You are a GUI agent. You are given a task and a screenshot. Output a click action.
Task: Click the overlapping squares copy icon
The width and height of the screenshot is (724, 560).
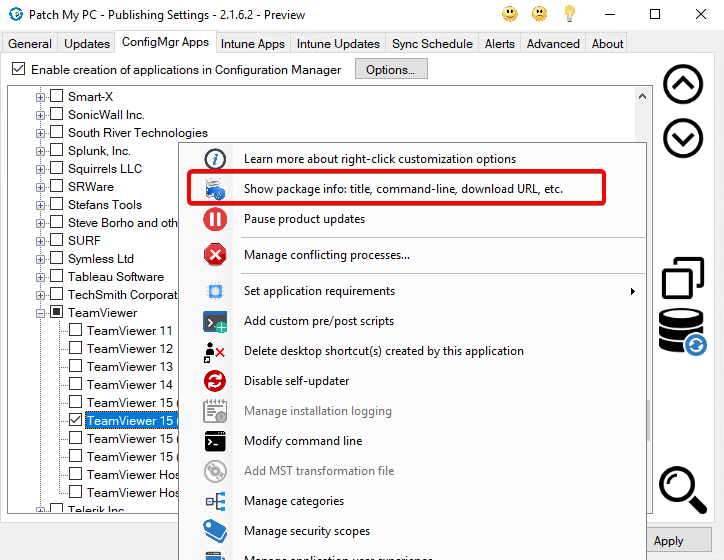coord(683,278)
